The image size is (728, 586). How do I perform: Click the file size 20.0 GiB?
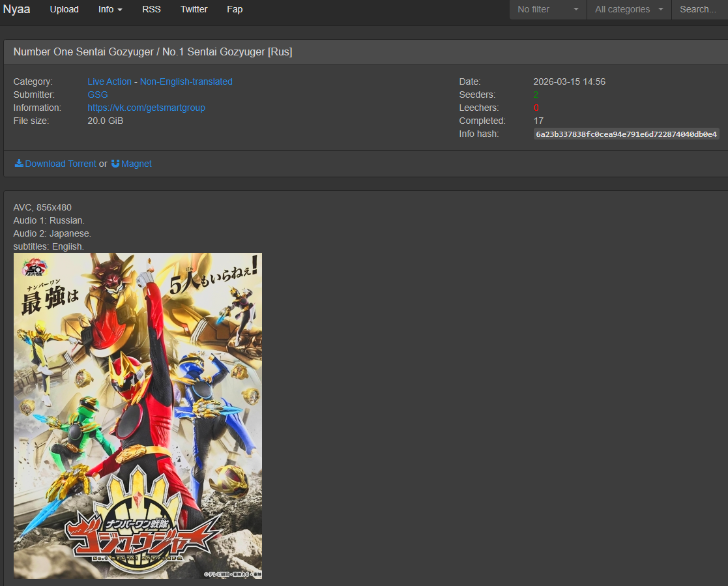point(106,121)
